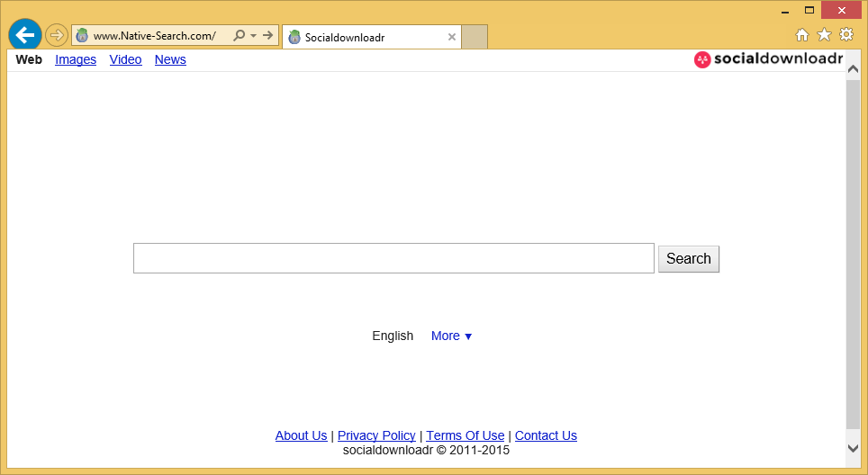Open the address bar autocomplete dropdown arrow
The width and height of the screenshot is (868, 475).
[x=254, y=35]
